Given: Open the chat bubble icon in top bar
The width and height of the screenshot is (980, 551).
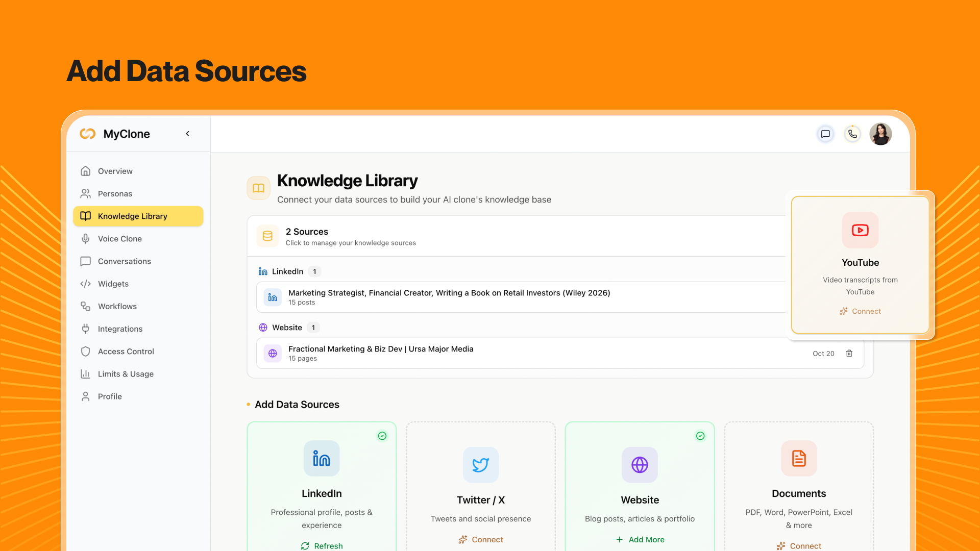Looking at the screenshot, I should [x=825, y=134].
